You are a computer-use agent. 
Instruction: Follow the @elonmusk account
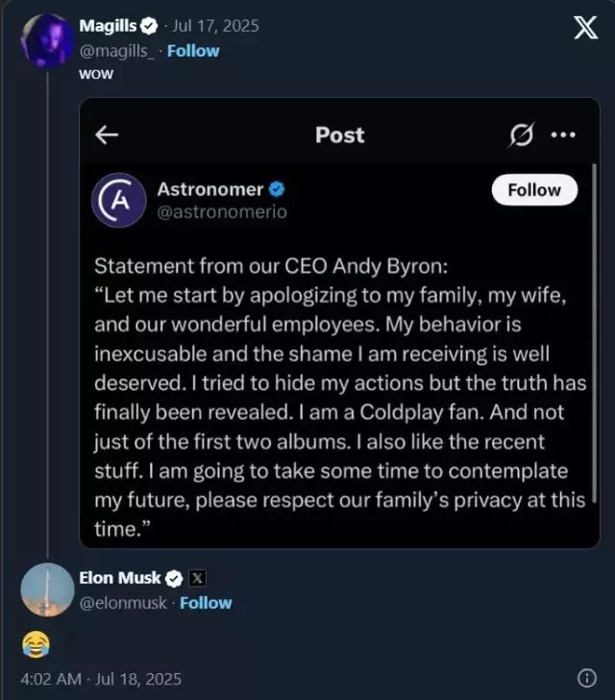pyautogui.click(x=206, y=602)
